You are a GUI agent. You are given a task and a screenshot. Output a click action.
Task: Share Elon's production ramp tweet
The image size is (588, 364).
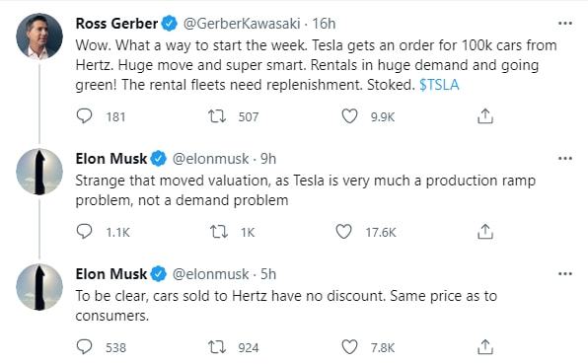485,232
